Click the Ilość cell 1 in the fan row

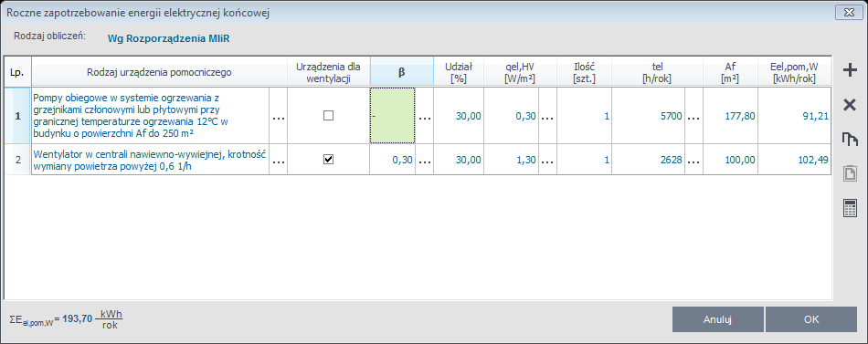tap(584, 160)
